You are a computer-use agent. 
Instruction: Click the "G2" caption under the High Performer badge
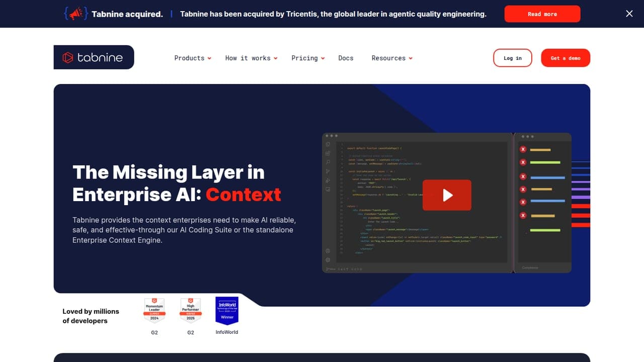pyautogui.click(x=191, y=332)
